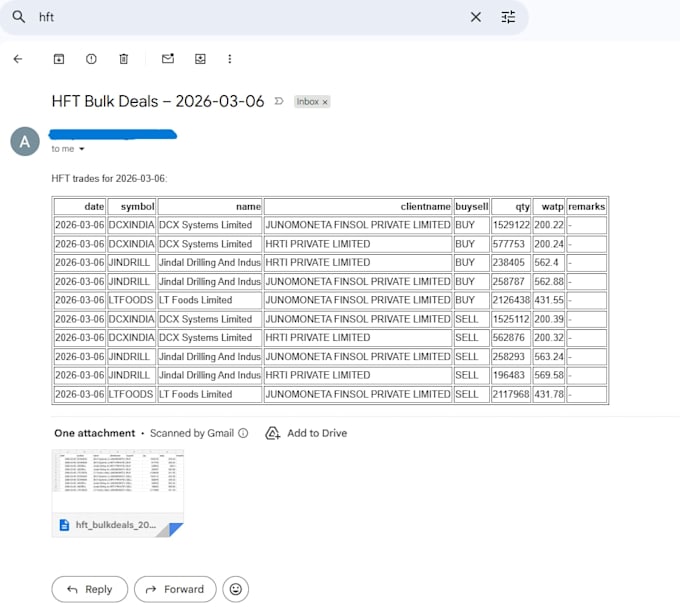Clear the hft search text
Screen dimensions: 680x612
click(x=476, y=17)
